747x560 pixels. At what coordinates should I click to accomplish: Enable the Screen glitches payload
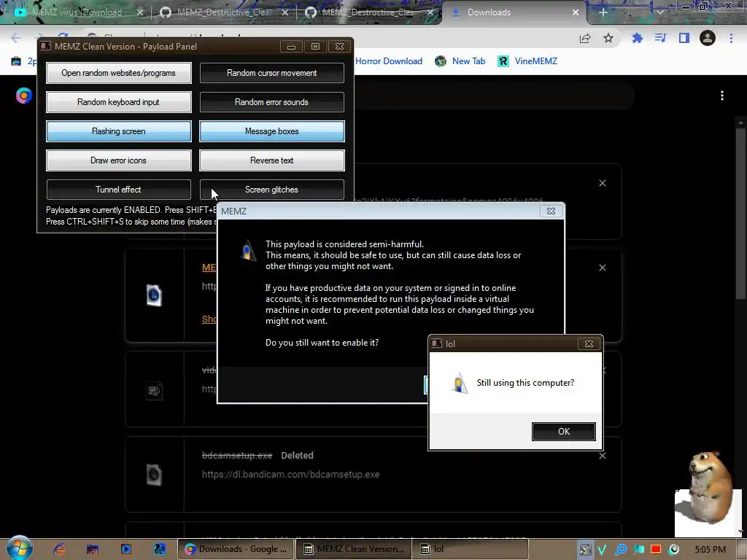pos(271,190)
